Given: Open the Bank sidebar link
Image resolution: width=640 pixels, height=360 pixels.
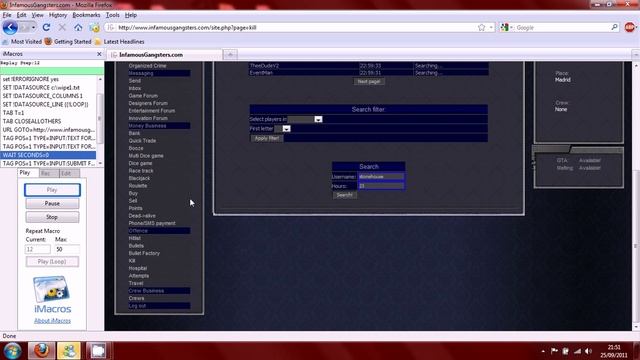Looking at the screenshot, I should tap(134, 133).
